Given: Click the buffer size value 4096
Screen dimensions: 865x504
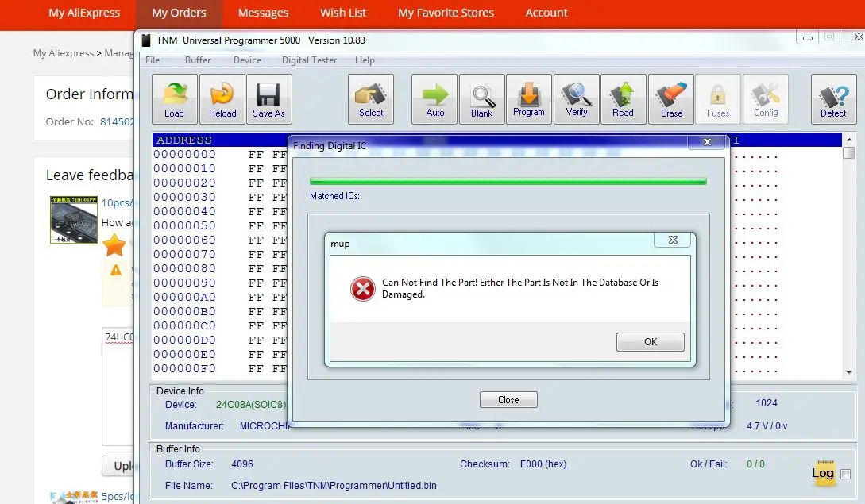Looking at the screenshot, I should click(242, 464).
